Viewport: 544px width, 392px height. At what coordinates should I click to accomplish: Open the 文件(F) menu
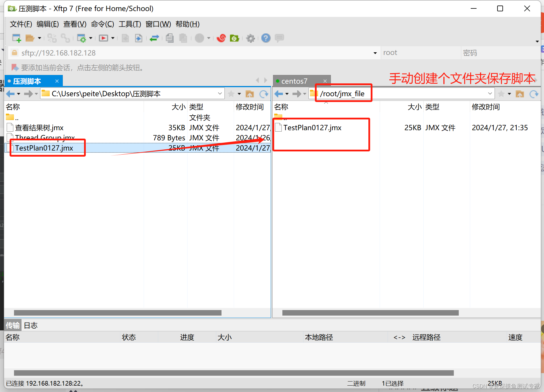pos(21,24)
